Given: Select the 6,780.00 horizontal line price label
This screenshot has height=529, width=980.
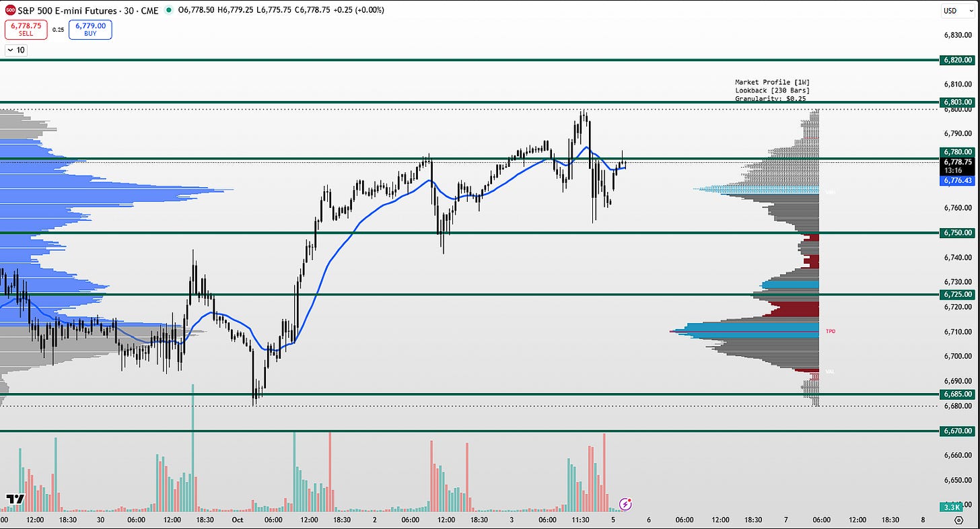Looking at the screenshot, I should pyautogui.click(x=956, y=152).
